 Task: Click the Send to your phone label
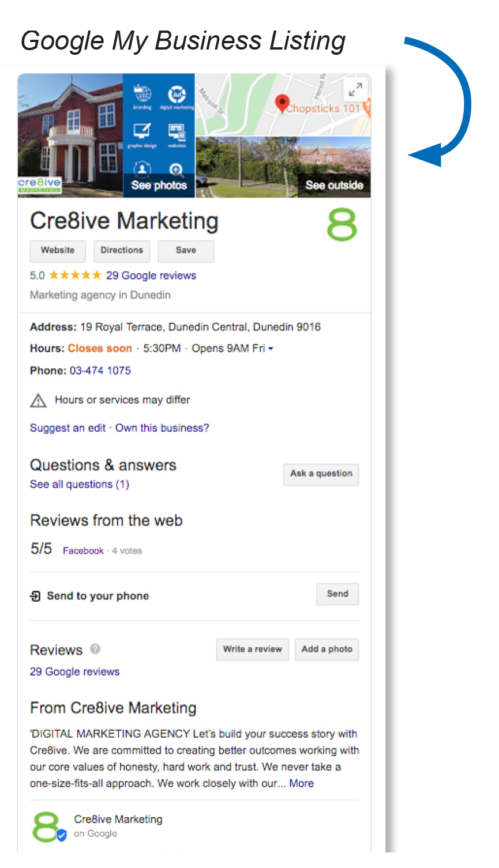pyautogui.click(x=98, y=596)
